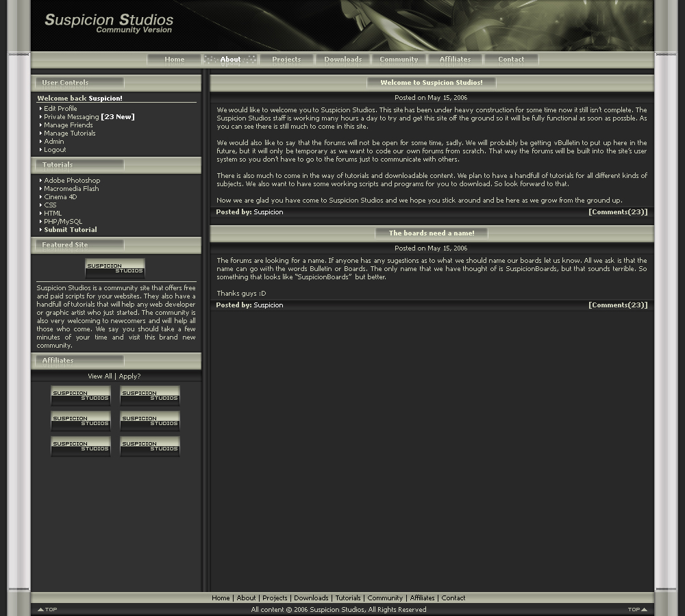This screenshot has width=685, height=616.
Task: Select the bottom-left affiliate button
Action: 80,445
